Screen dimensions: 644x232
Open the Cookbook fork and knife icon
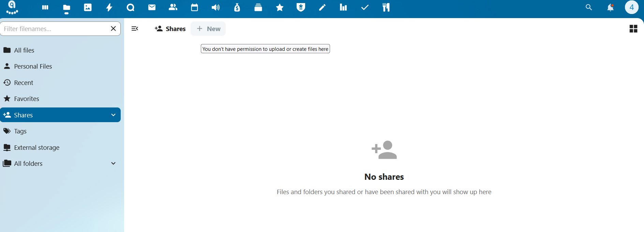[x=386, y=8]
